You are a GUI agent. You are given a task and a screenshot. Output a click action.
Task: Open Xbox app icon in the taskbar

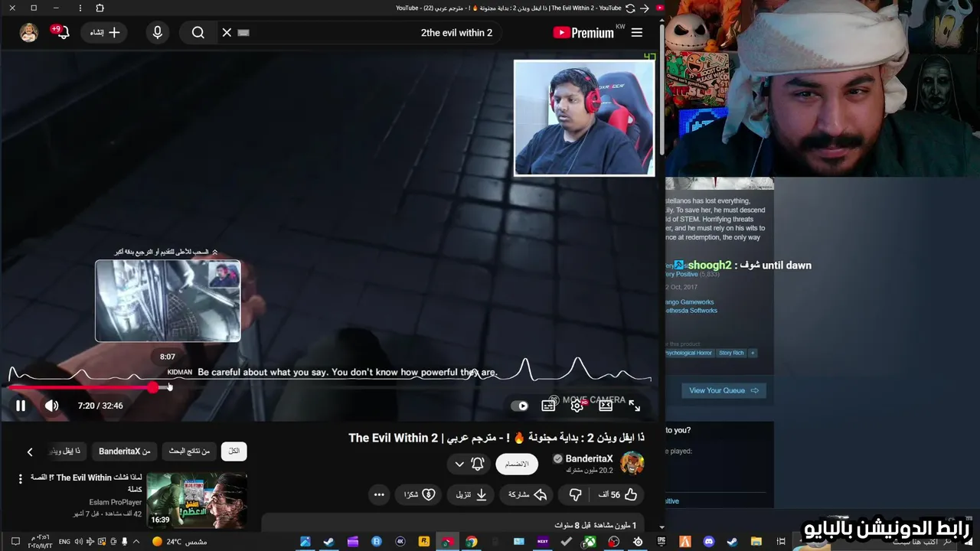pyautogui.click(x=590, y=542)
